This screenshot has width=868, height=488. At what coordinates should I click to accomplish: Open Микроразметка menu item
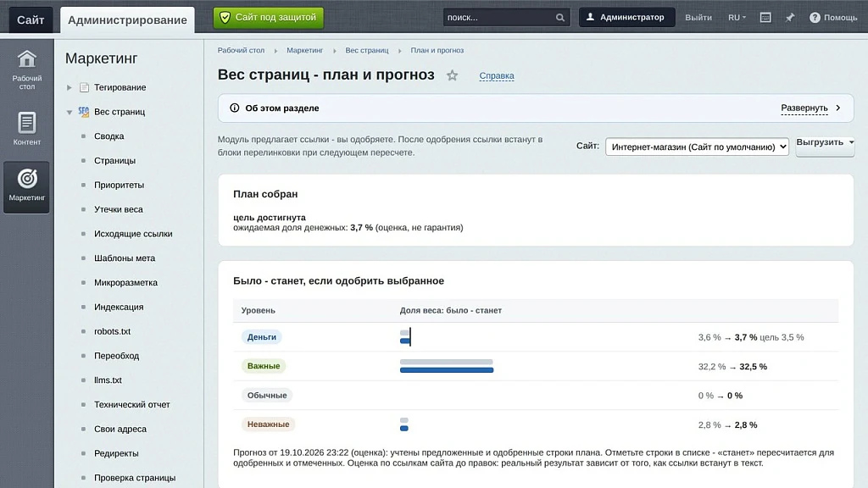tap(125, 282)
